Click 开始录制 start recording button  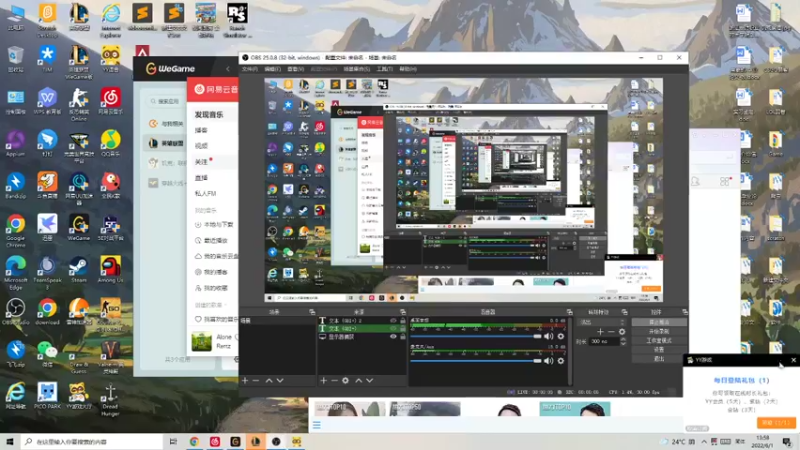[659, 332]
